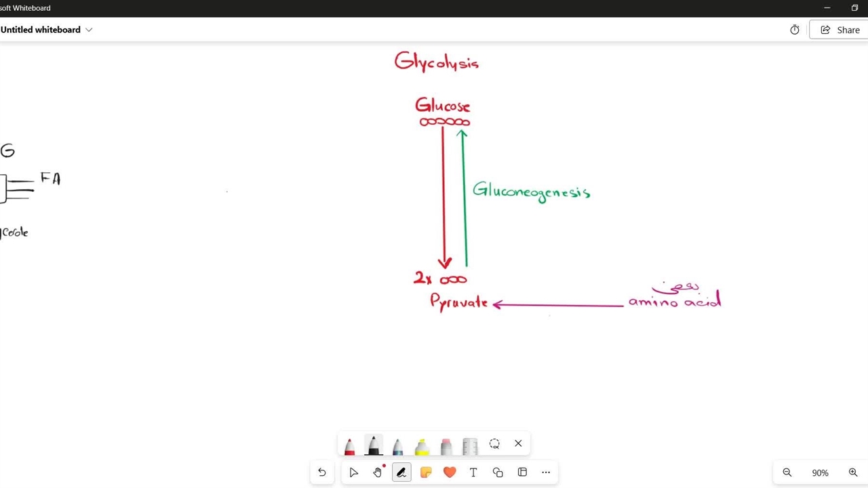Open more toolbar options
Image resolution: width=868 pixels, height=488 pixels.
pyautogui.click(x=546, y=472)
